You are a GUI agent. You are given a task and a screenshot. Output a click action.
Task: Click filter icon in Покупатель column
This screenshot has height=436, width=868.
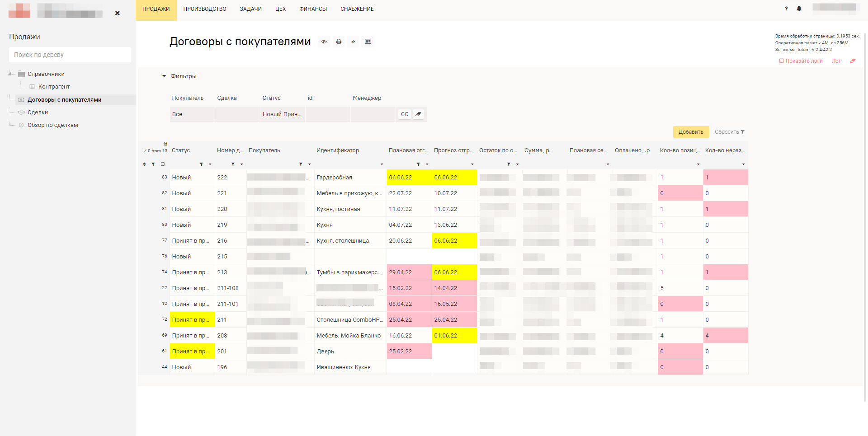(x=301, y=164)
